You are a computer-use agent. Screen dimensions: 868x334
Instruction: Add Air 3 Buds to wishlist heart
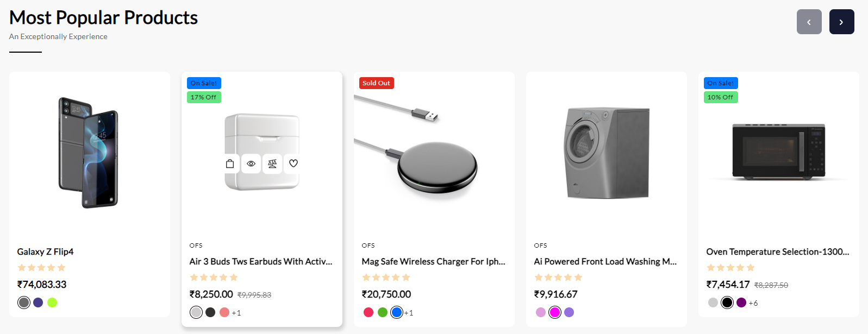294,163
